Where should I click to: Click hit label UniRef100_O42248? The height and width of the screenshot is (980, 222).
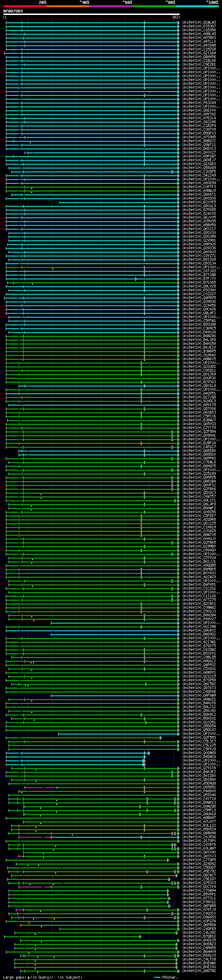(199, 122)
